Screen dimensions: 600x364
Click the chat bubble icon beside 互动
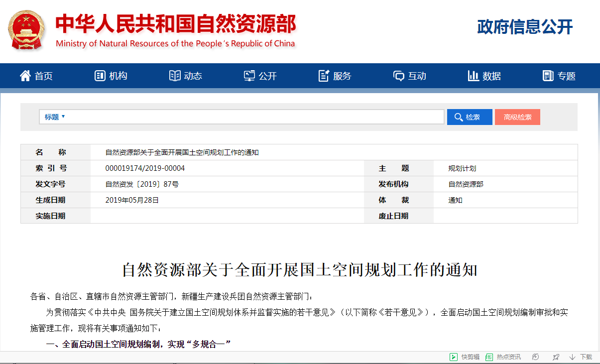coord(399,76)
